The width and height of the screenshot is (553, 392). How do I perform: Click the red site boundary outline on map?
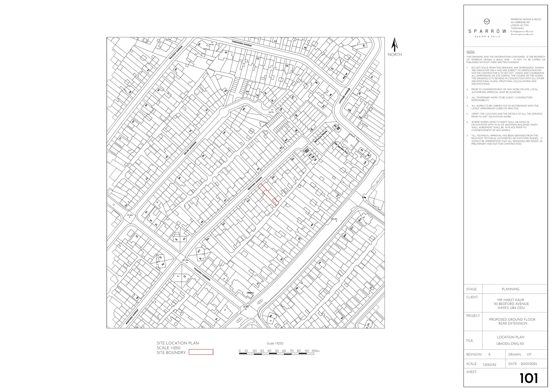[x=269, y=195]
